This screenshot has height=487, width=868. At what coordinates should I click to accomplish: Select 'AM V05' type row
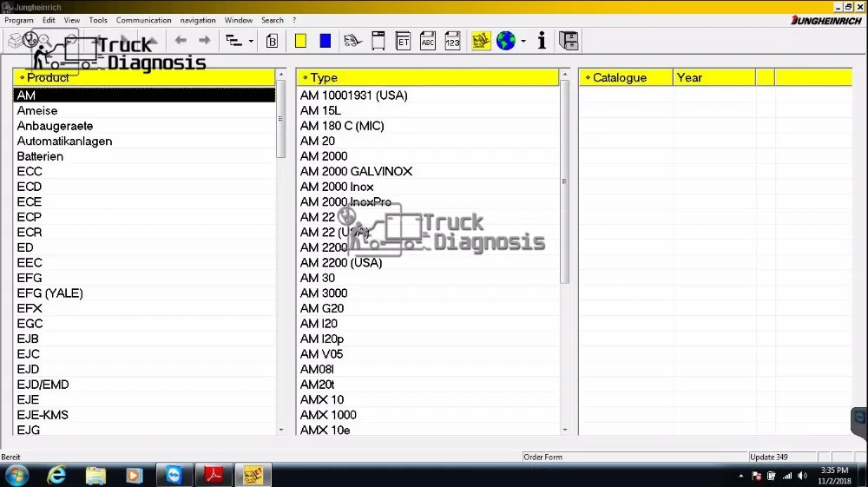[427, 354]
